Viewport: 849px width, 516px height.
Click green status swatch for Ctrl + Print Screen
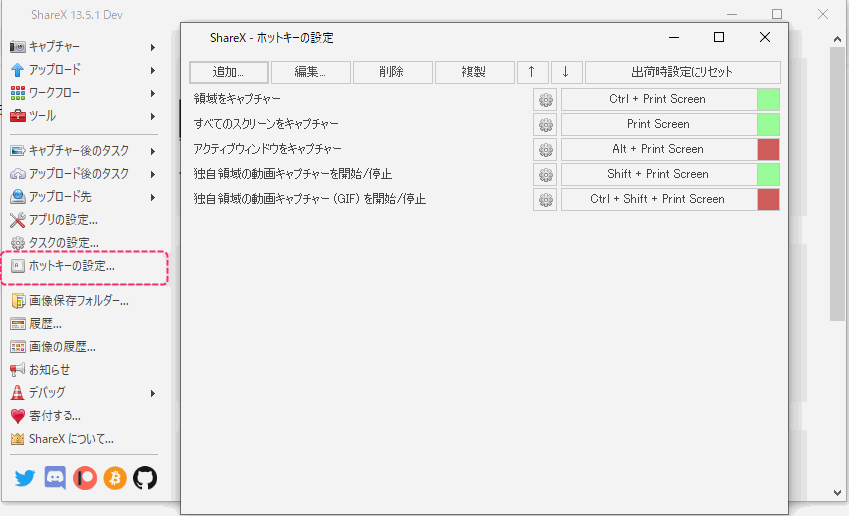(768, 100)
